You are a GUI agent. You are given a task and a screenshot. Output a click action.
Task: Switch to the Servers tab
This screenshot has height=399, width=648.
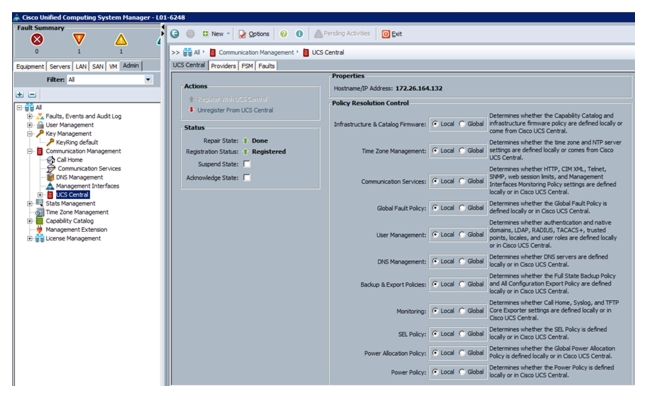point(60,67)
